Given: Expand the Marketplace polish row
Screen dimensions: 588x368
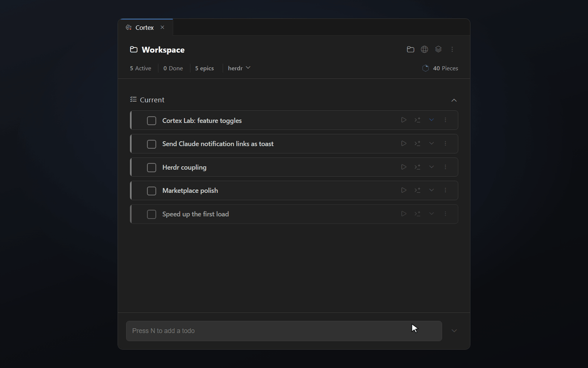Looking at the screenshot, I should coord(432,190).
